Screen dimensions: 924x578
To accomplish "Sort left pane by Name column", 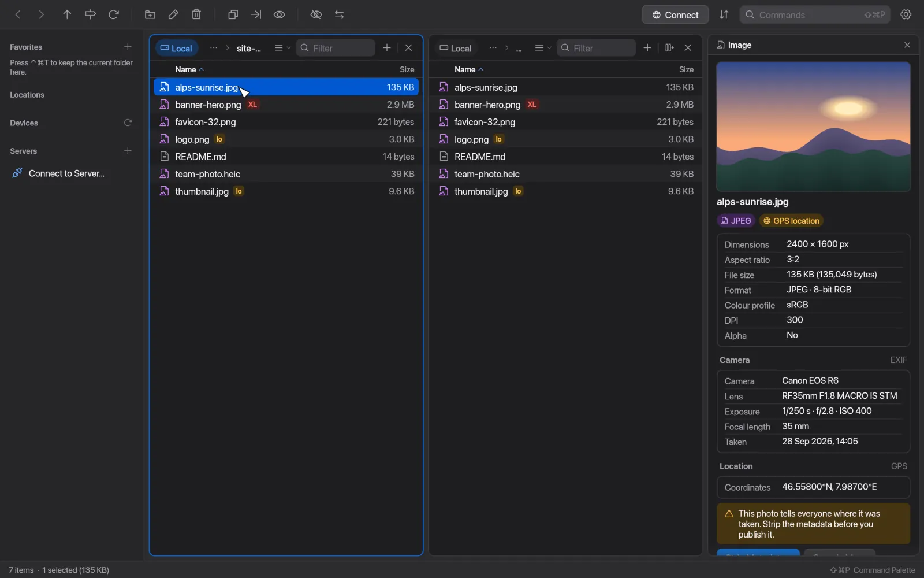I will pyautogui.click(x=189, y=69).
